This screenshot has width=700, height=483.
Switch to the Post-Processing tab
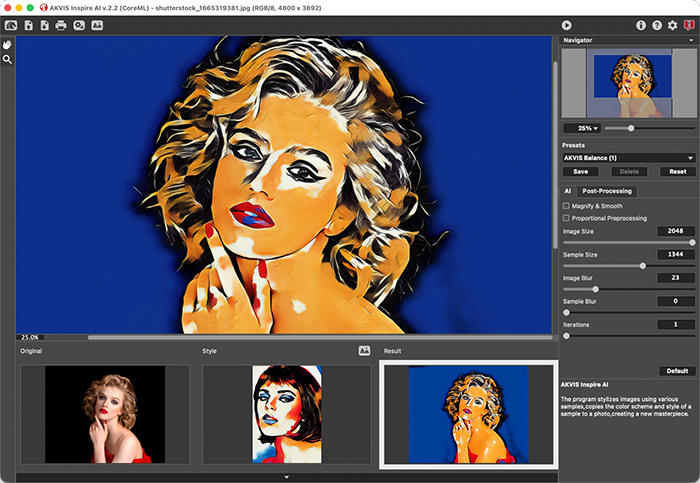coord(608,190)
